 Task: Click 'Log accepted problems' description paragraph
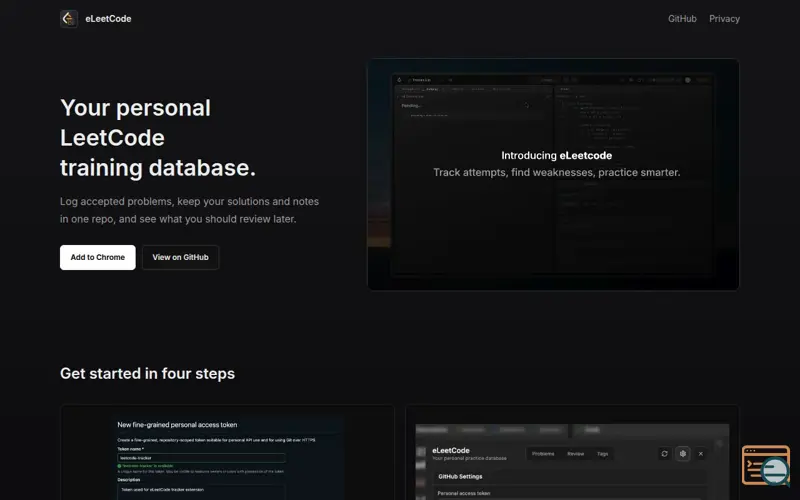(x=189, y=210)
